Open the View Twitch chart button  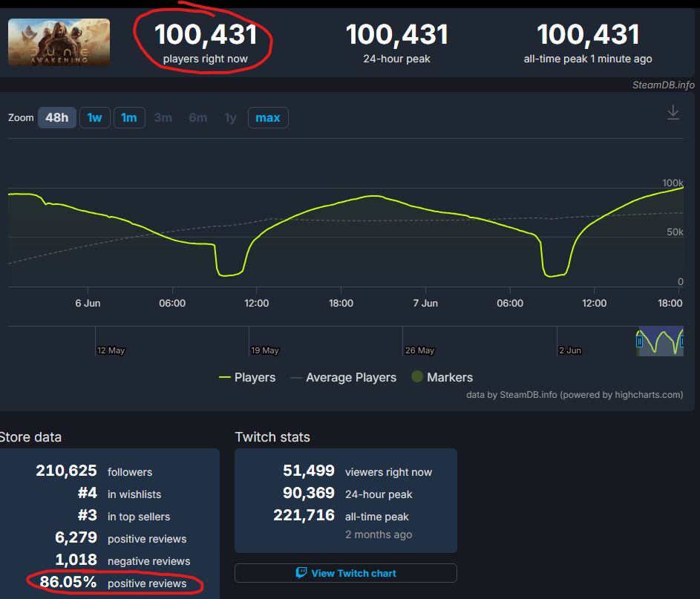[x=345, y=573]
